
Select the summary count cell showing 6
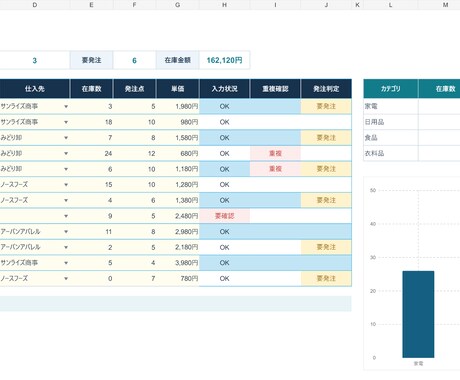tap(134, 60)
